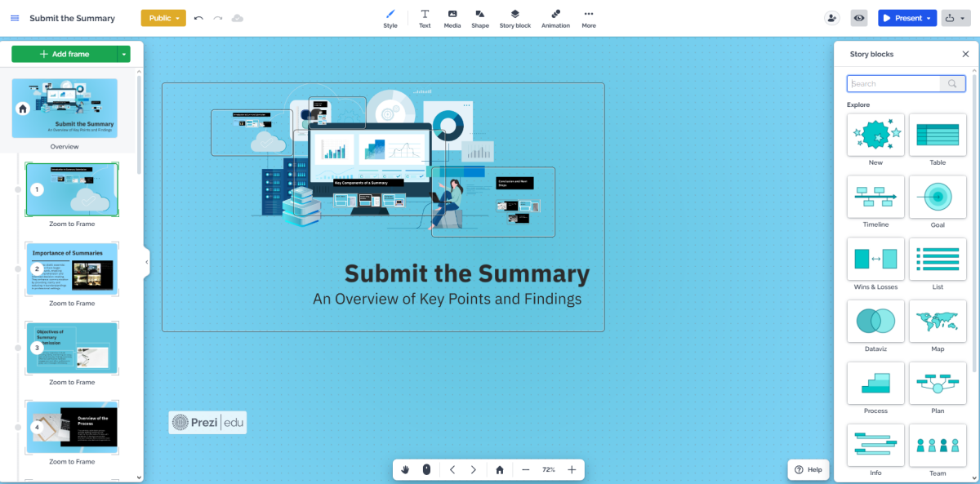The height and width of the screenshot is (484, 980).
Task: Toggle the hand pan tool
Action: (406, 470)
